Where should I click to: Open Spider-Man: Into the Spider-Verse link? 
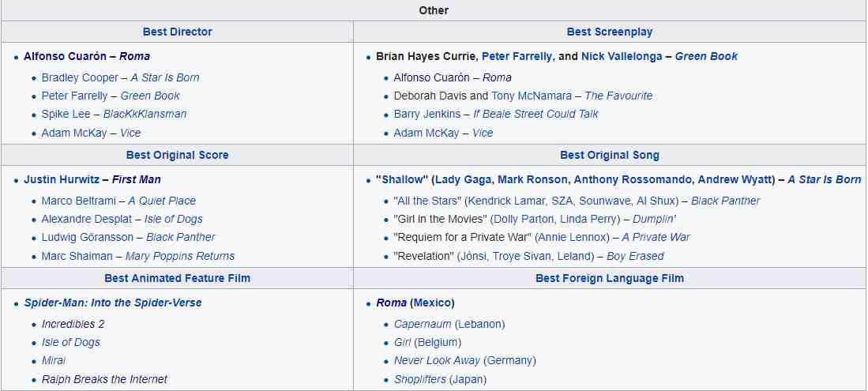[x=113, y=303]
